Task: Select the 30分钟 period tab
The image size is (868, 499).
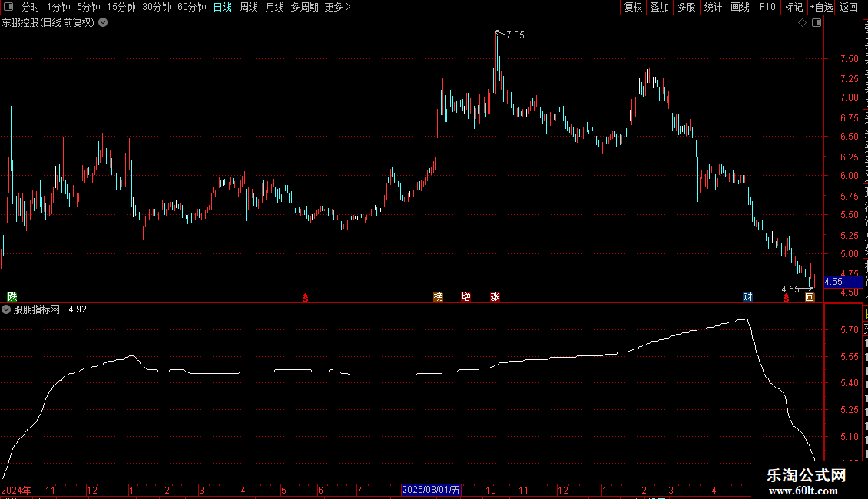Action: coord(157,7)
